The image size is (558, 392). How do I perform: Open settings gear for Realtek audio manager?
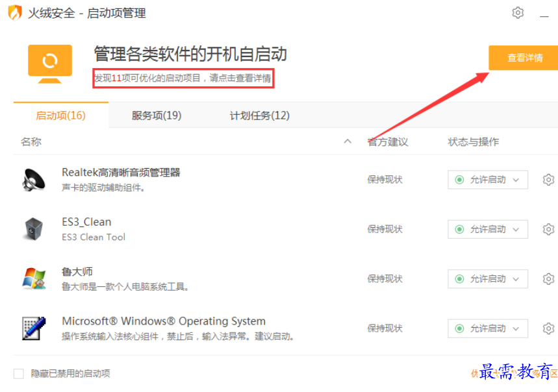548,180
